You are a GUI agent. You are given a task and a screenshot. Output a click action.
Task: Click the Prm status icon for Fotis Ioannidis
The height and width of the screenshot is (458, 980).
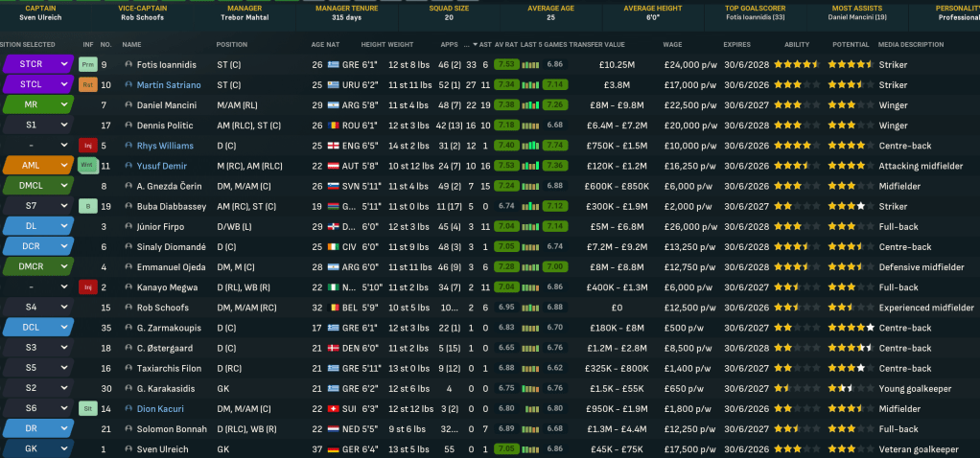click(88, 64)
